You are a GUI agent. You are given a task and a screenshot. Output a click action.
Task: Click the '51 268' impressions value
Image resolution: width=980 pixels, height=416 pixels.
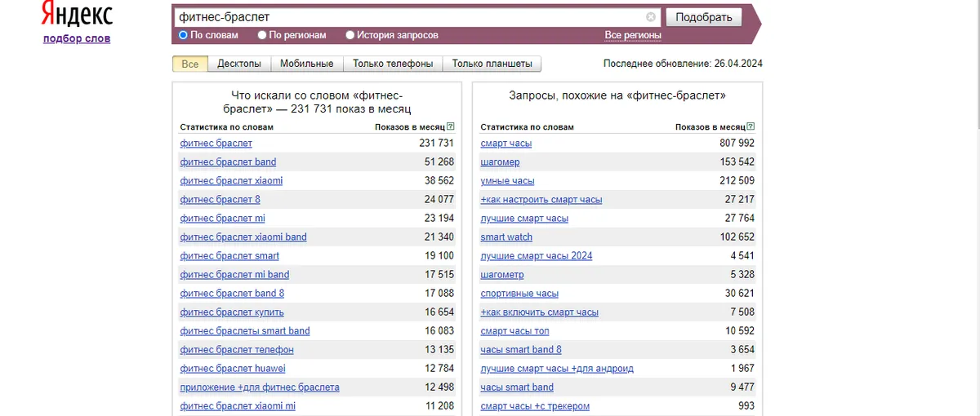click(x=439, y=162)
